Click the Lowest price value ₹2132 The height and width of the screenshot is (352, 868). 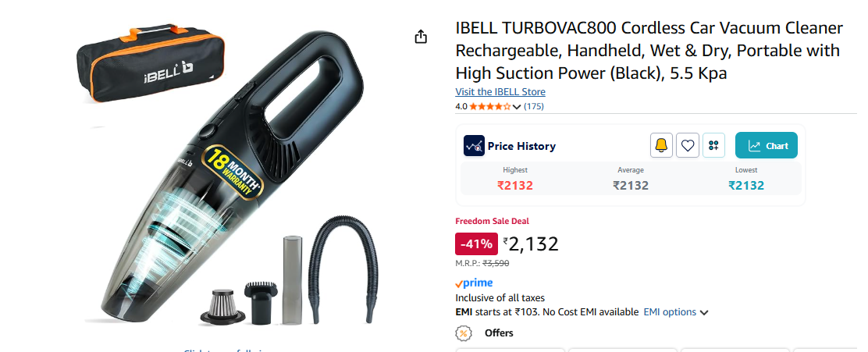[746, 186]
